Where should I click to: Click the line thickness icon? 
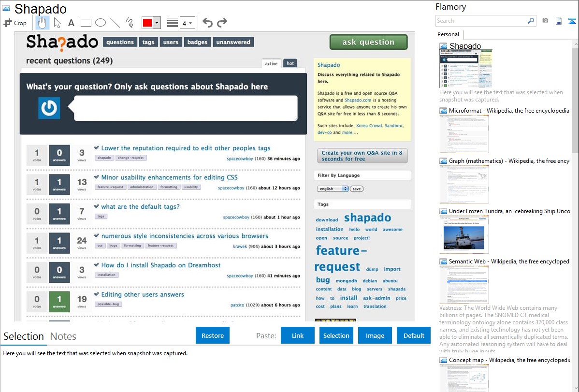(x=173, y=23)
